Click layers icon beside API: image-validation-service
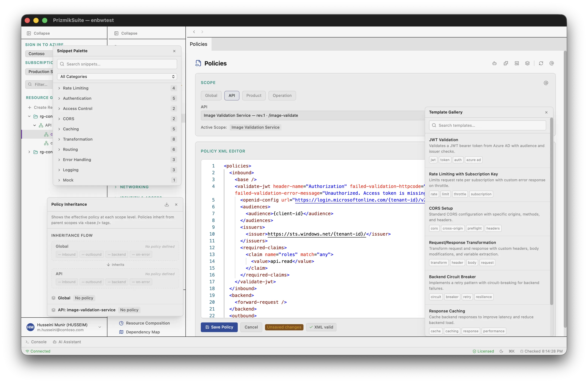The height and width of the screenshot is (383, 588). coord(53,310)
